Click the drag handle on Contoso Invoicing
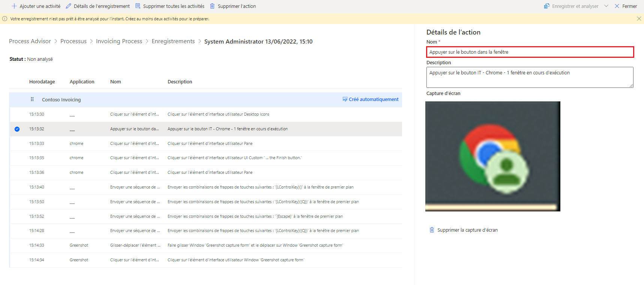 point(32,100)
